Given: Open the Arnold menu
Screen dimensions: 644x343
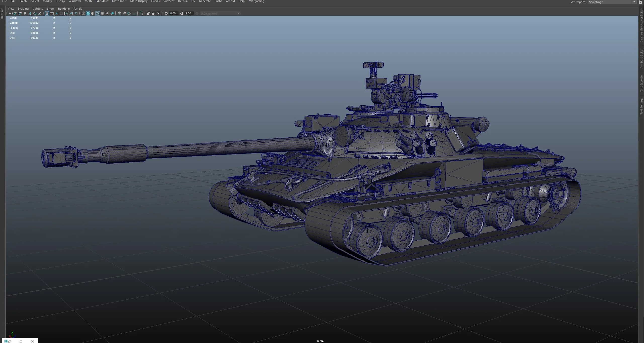Looking at the screenshot, I should point(230,1).
